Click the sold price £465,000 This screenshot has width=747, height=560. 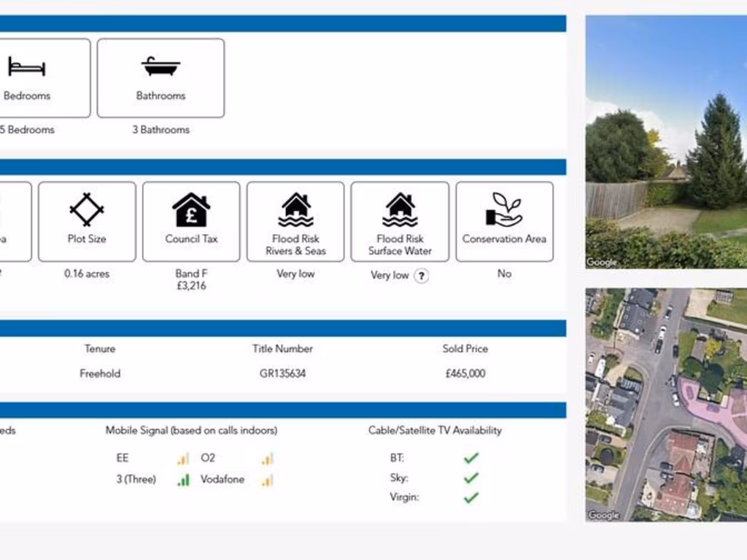tap(465, 373)
